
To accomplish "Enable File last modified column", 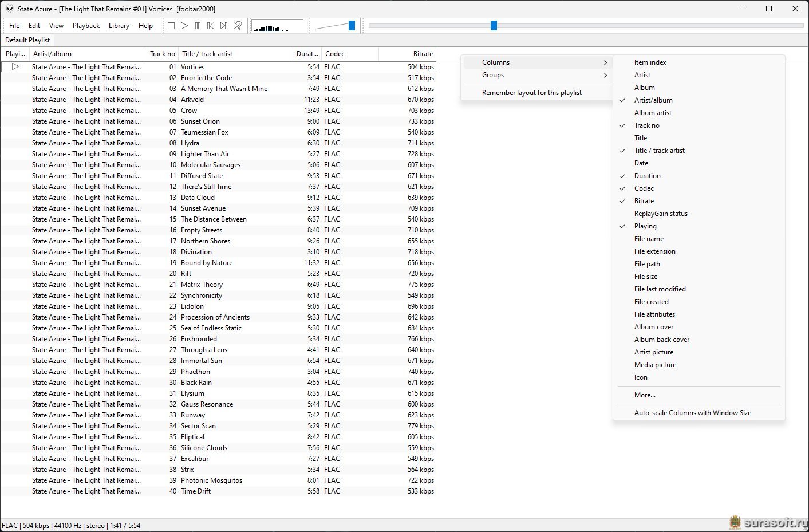I will tap(698, 289).
